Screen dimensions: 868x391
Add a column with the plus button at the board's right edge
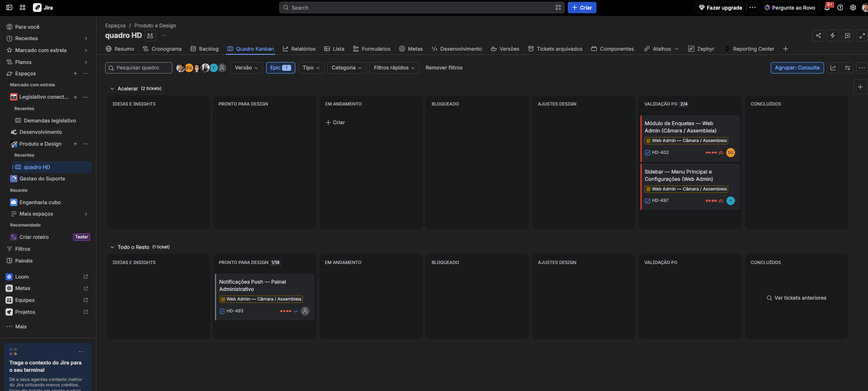tap(860, 87)
